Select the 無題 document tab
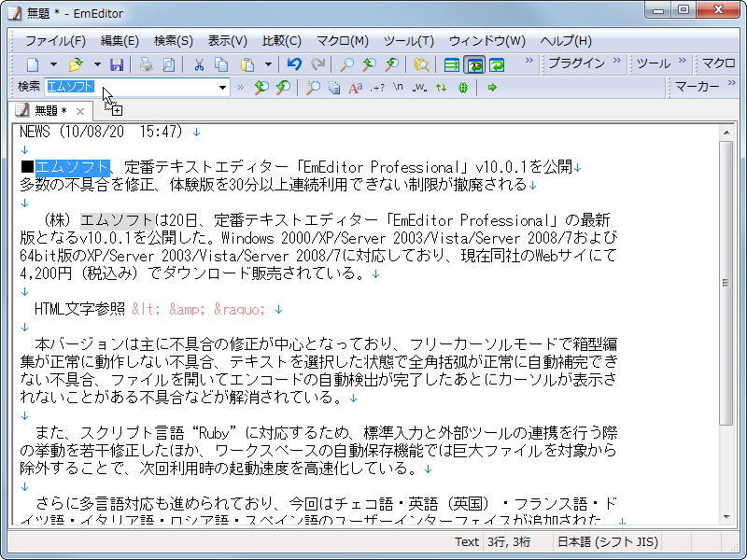Screen dimensions: 747x560 [x=47, y=109]
